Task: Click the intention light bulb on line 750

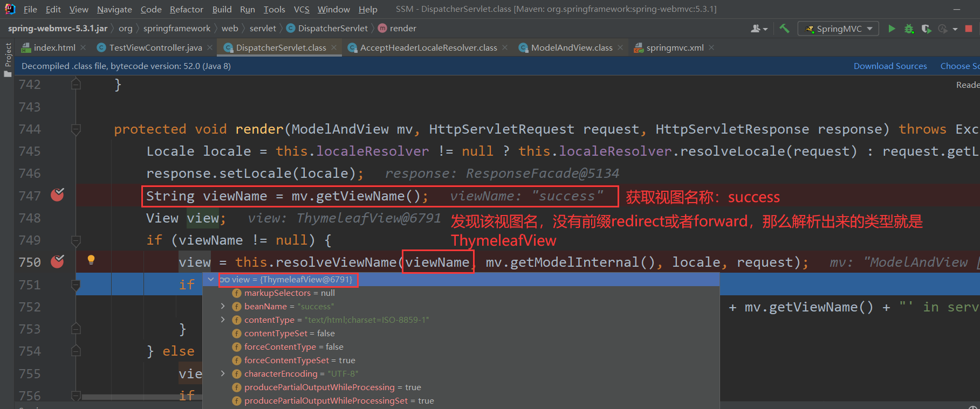Action: tap(91, 260)
